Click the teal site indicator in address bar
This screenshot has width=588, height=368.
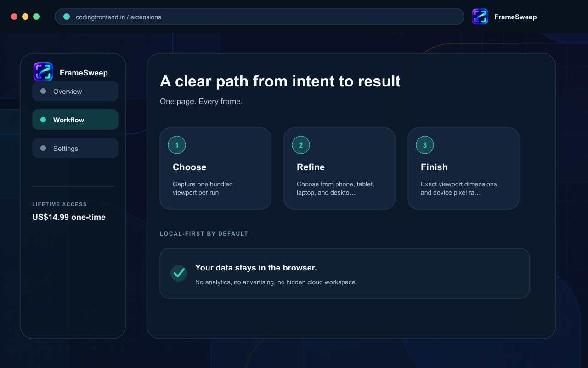[x=67, y=17]
